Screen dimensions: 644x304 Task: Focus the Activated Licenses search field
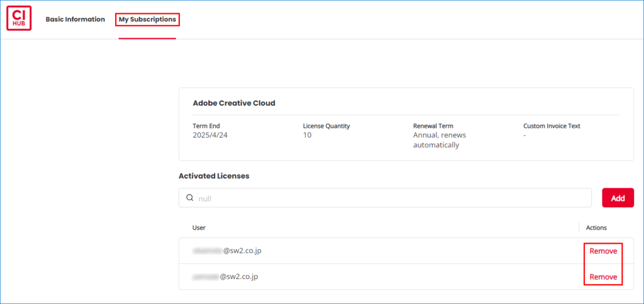point(385,198)
